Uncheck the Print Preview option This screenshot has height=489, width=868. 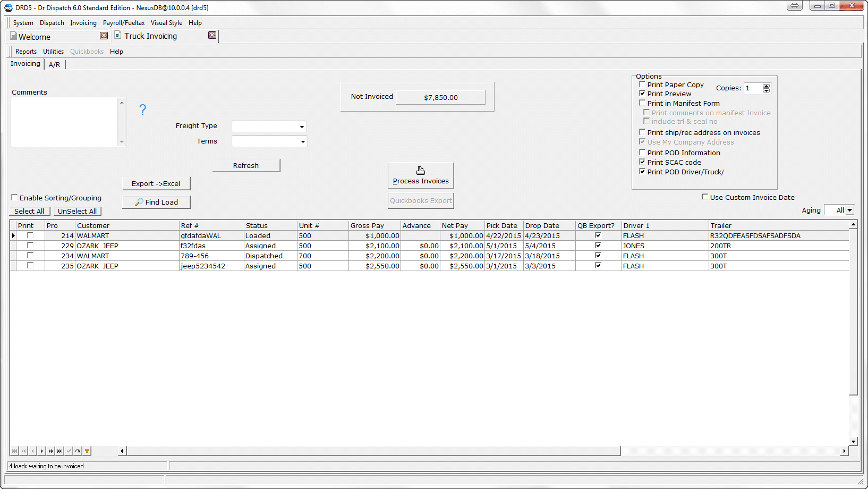(642, 94)
